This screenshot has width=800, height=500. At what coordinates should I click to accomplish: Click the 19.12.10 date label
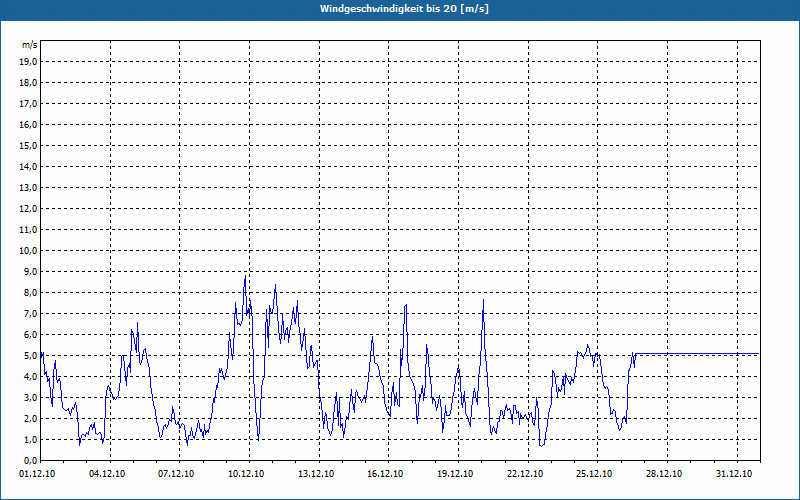(x=455, y=474)
